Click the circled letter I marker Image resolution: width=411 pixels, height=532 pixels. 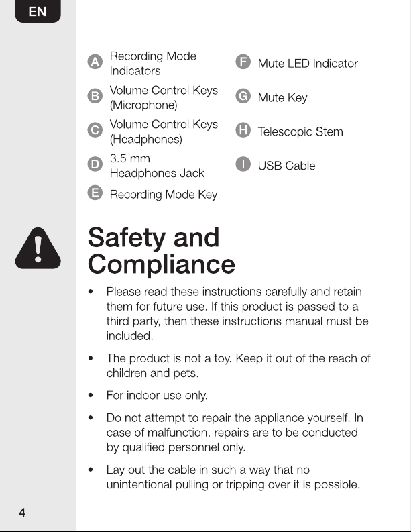[243, 164]
